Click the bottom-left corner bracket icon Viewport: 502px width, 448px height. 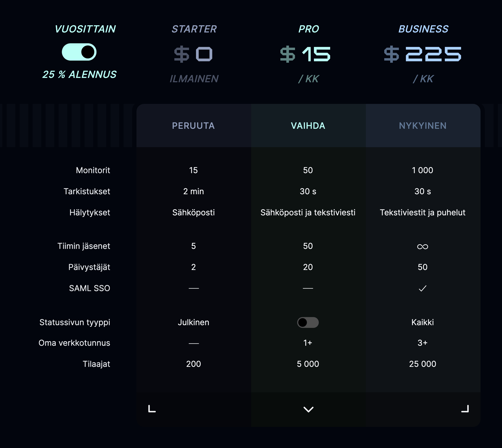[x=152, y=409]
